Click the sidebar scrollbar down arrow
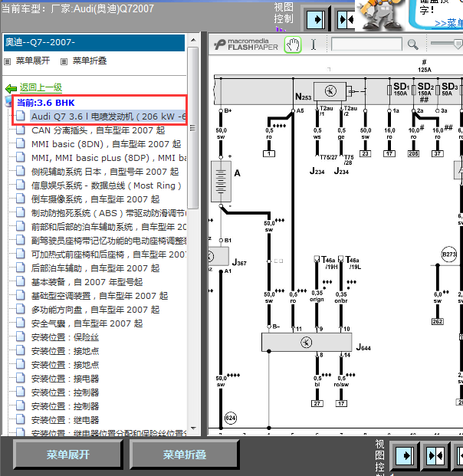The image size is (463, 476). tap(193, 428)
